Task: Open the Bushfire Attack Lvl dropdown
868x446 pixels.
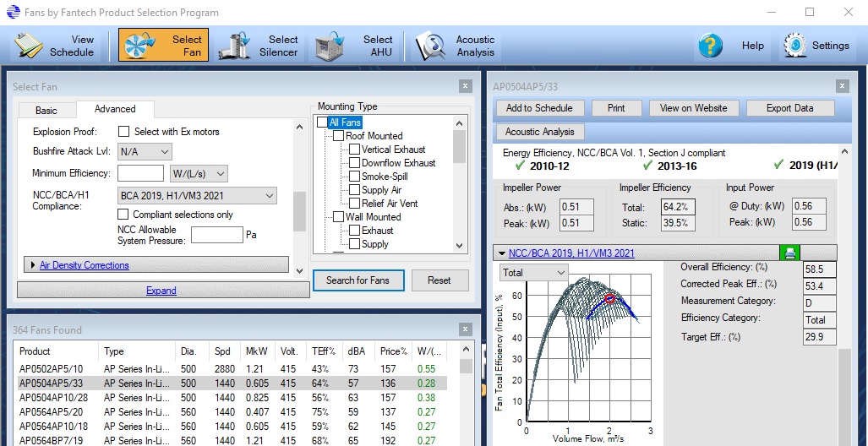Action: [x=145, y=152]
